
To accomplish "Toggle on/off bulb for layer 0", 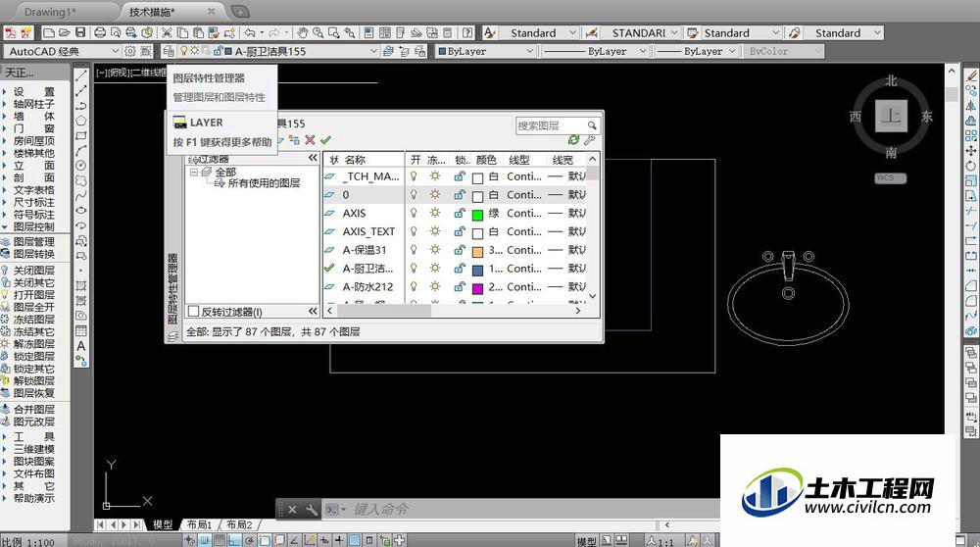I will 414,194.
